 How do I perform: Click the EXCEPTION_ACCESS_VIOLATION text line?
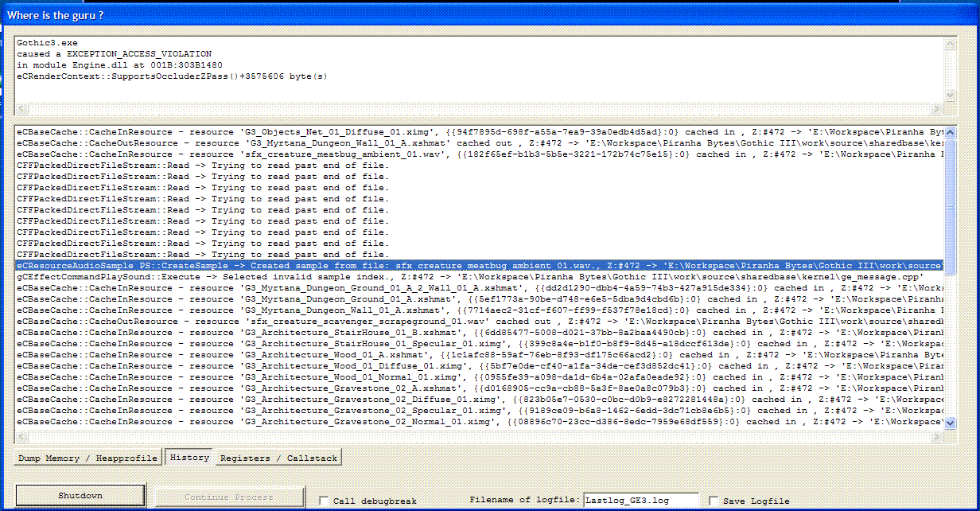(115, 54)
